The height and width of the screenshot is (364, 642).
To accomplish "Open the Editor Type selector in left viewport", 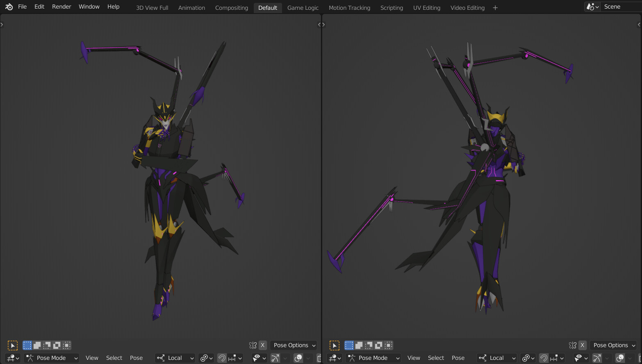I will coord(12,358).
